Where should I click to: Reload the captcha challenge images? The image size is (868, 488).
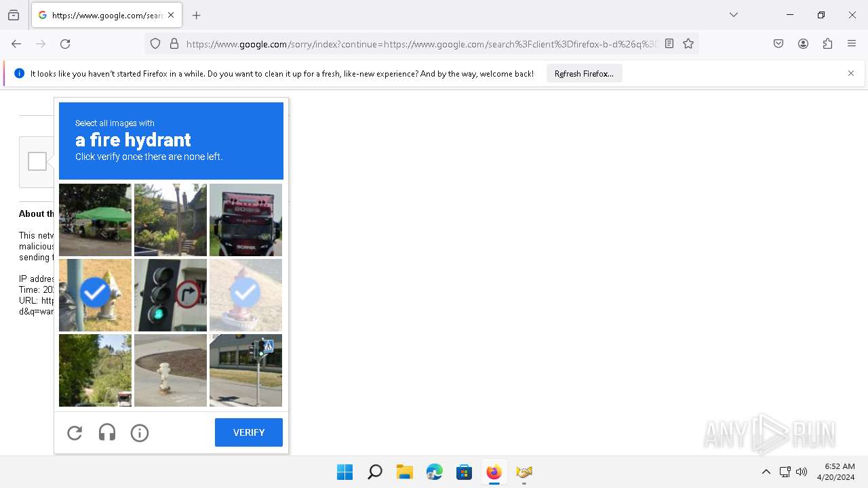(x=75, y=432)
